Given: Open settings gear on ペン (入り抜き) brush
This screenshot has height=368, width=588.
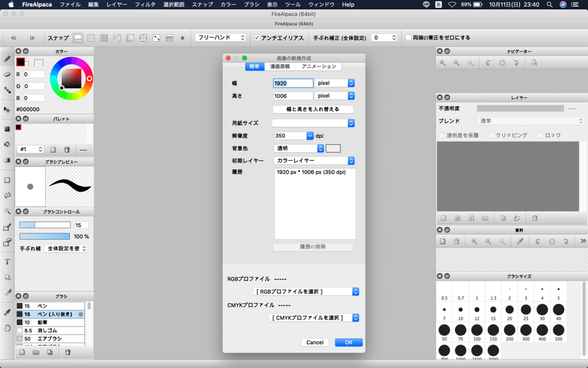Looking at the screenshot, I should click(81, 314).
